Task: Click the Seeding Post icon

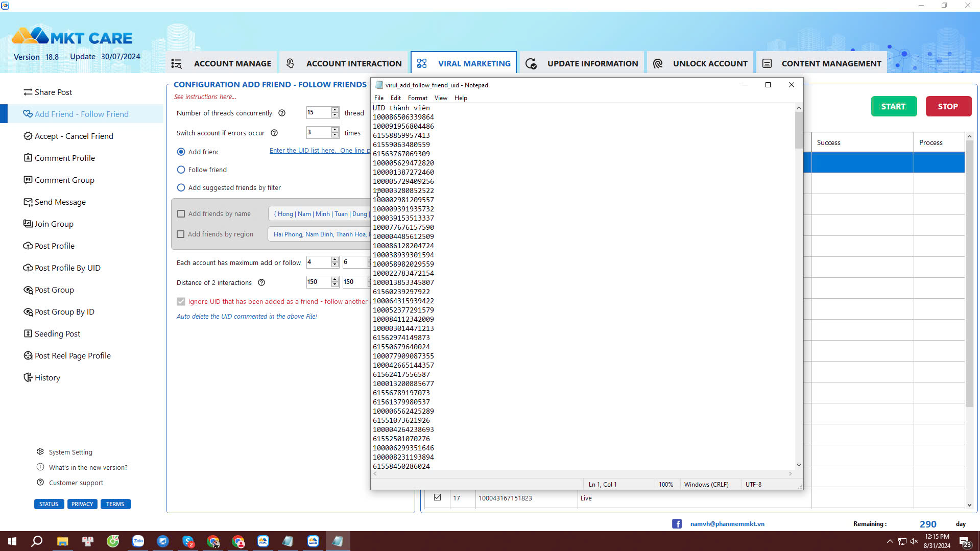Action: pyautogui.click(x=28, y=333)
